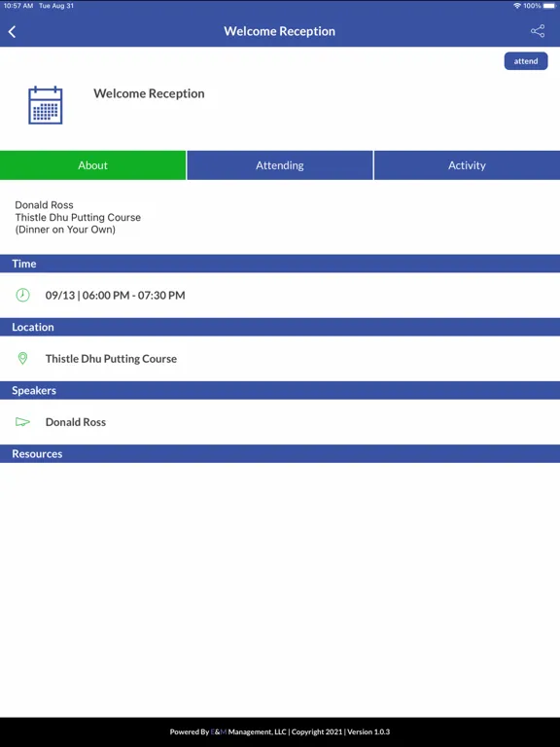
Task: Switch to the Attending tab
Action: 280,165
